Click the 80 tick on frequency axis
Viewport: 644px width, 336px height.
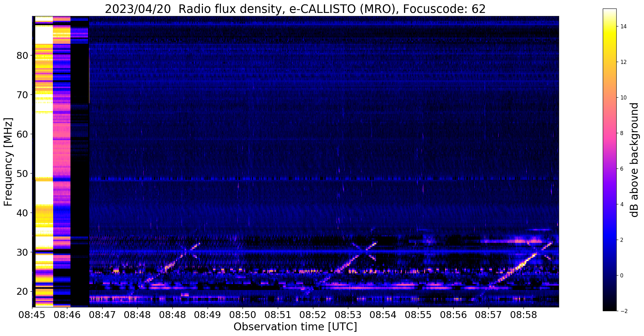[x=22, y=56]
